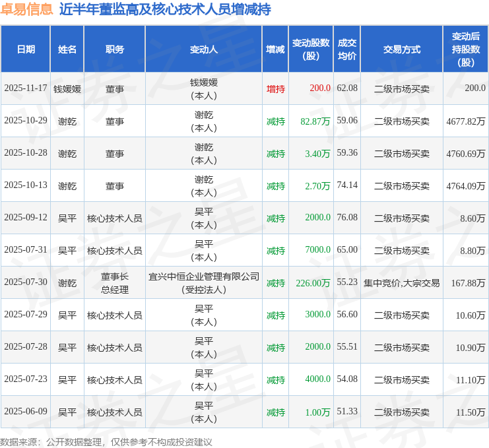489x448 pixels.
Task: Click the 数据来源 footer note
Action: 106,441
